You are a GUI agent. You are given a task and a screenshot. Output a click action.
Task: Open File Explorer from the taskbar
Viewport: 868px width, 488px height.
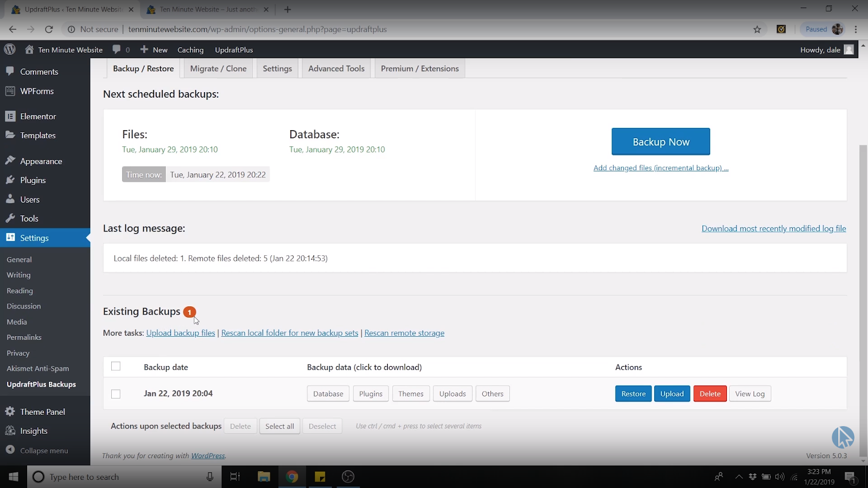click(x=264, y=477)
